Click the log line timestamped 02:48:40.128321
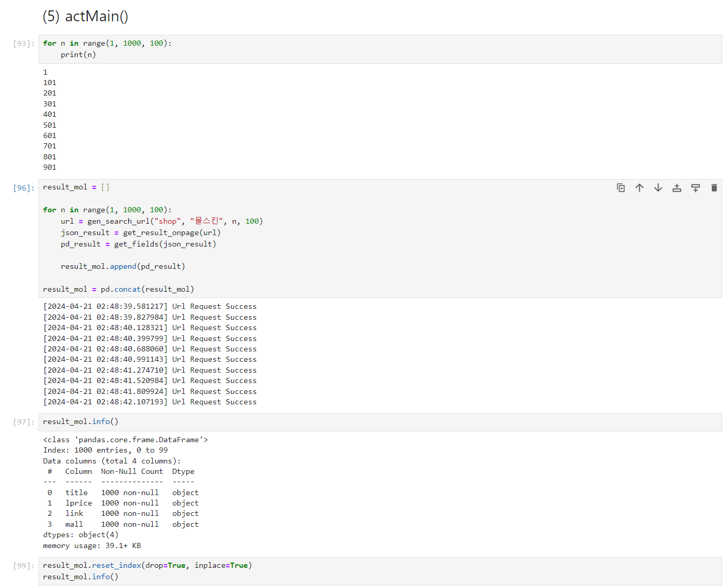 pos(150,327)
